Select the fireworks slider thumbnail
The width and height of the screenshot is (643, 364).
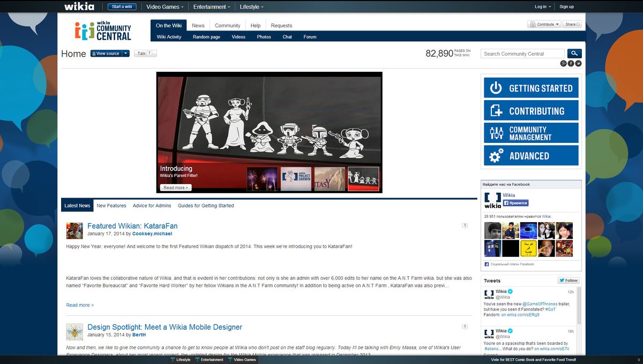tap(262, 179)
